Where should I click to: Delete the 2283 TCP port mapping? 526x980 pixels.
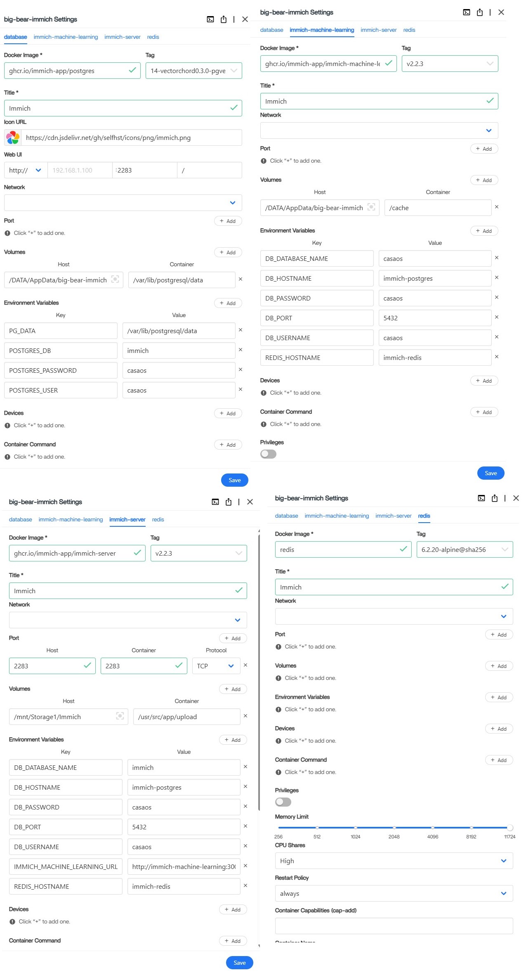point(245,665)
